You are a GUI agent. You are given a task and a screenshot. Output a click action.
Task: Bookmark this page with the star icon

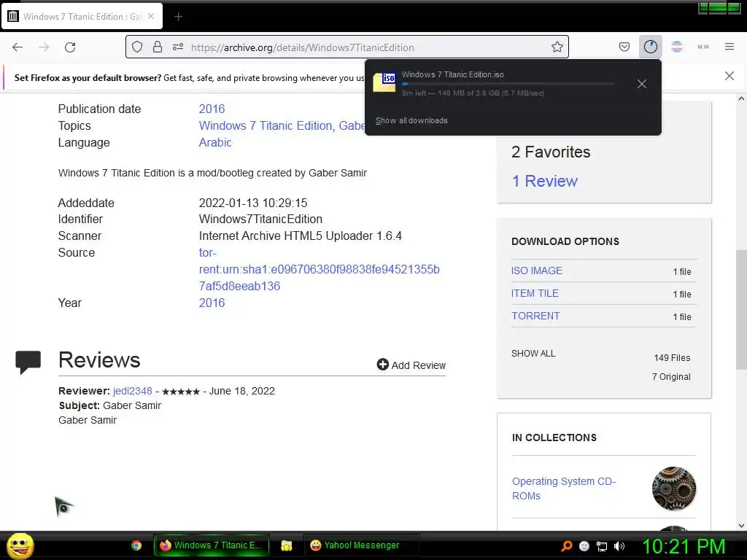click(x=557, y=47)
